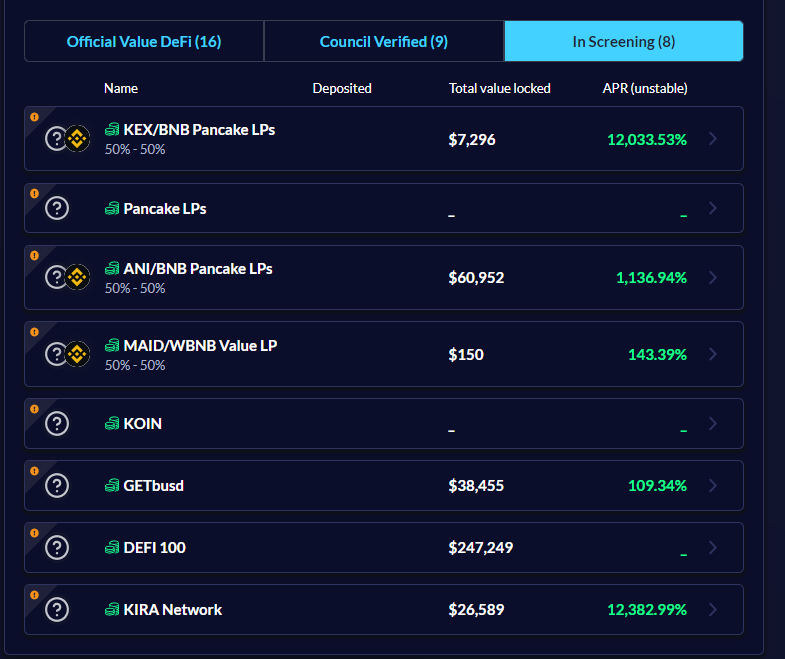Click the $150 total value locked
The image size is (785, 659).
click(466, 355)
